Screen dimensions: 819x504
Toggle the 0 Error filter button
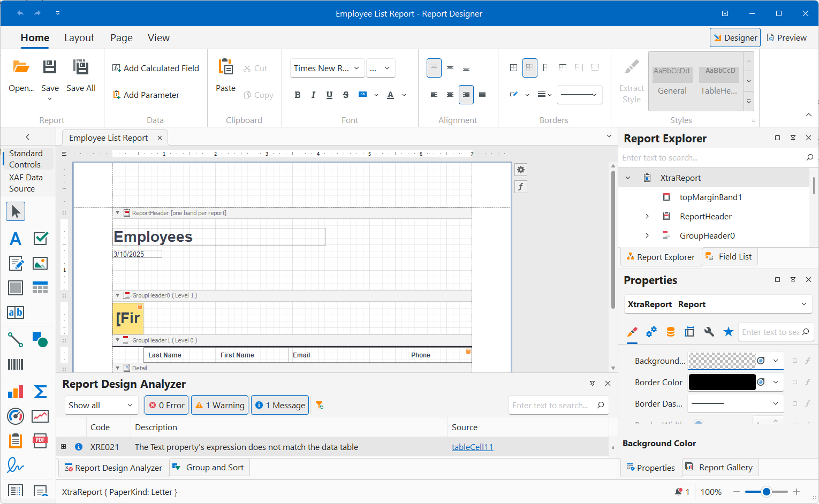(x=166, y=406)
